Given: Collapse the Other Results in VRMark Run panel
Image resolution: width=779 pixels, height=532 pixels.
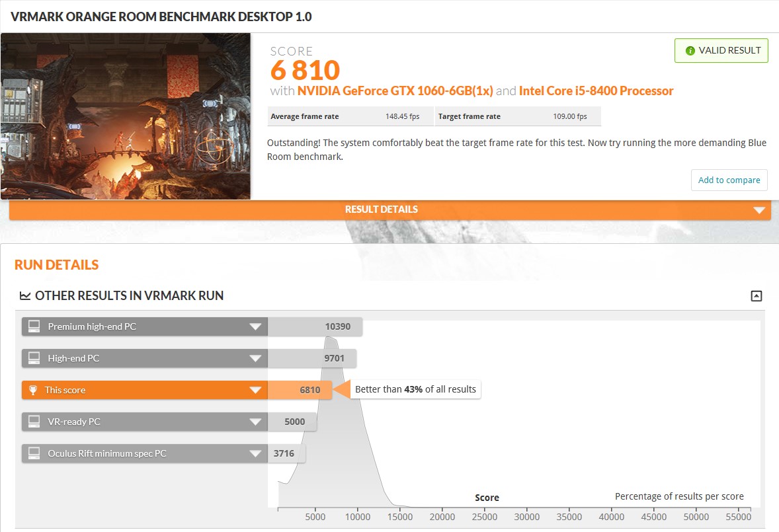Looking at the screenshot, I should pyautogui.click(x=756, y=296).
